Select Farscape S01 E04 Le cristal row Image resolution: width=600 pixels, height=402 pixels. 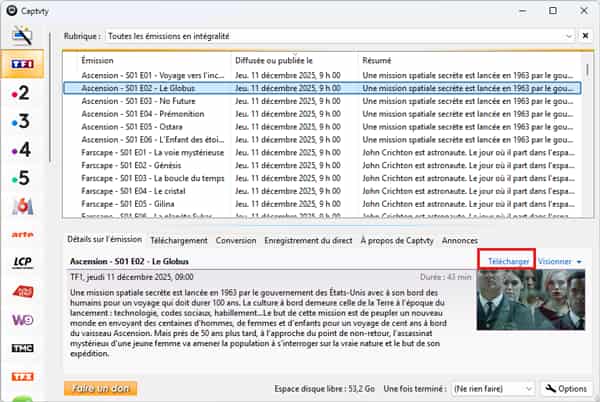coord(322,191)
